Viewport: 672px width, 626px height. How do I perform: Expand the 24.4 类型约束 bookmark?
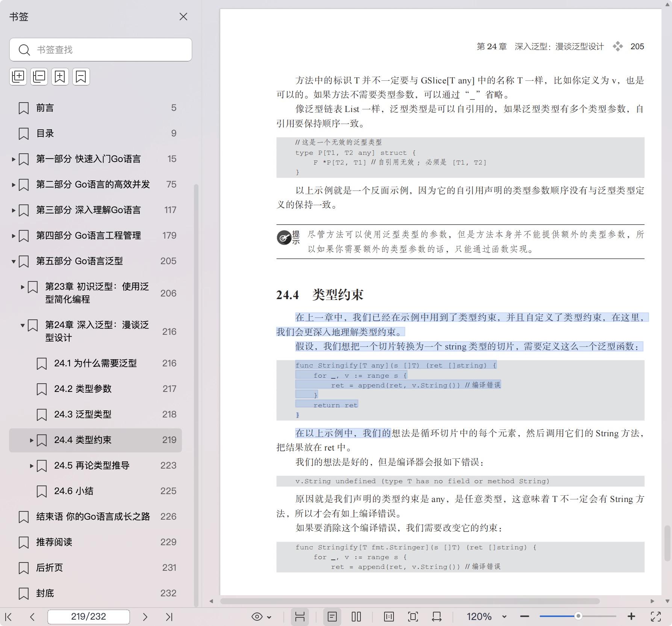pyautogui.click(x=32, y=440)
